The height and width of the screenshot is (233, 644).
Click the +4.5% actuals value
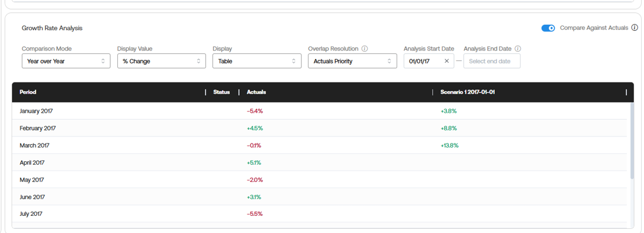[255, 129]
